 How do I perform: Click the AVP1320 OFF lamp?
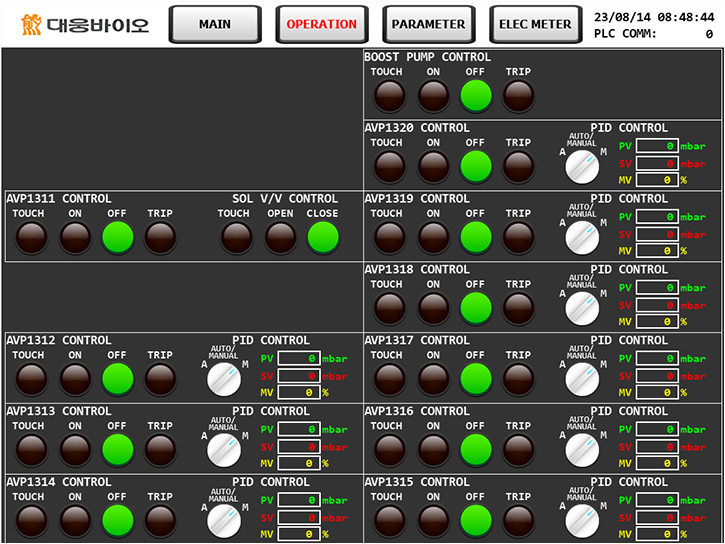[x=476, y=166]
